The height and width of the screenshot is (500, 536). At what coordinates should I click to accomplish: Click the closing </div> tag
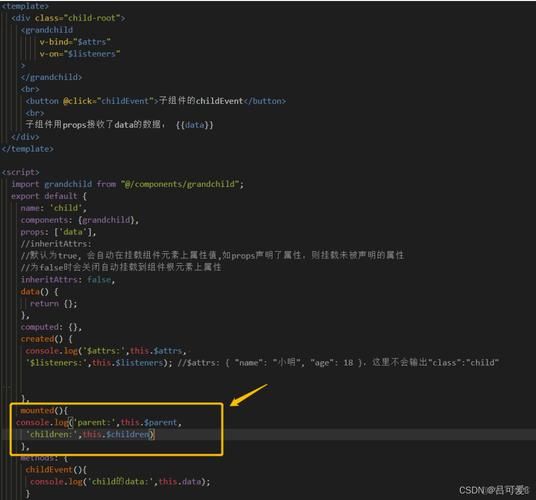pyautogui.click(x=25, y=137)
